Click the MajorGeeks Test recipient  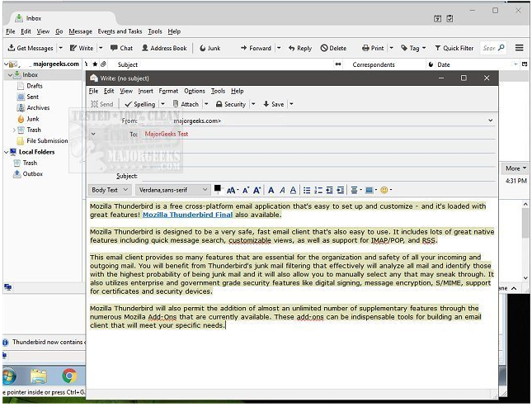click(x=167, y=134)
